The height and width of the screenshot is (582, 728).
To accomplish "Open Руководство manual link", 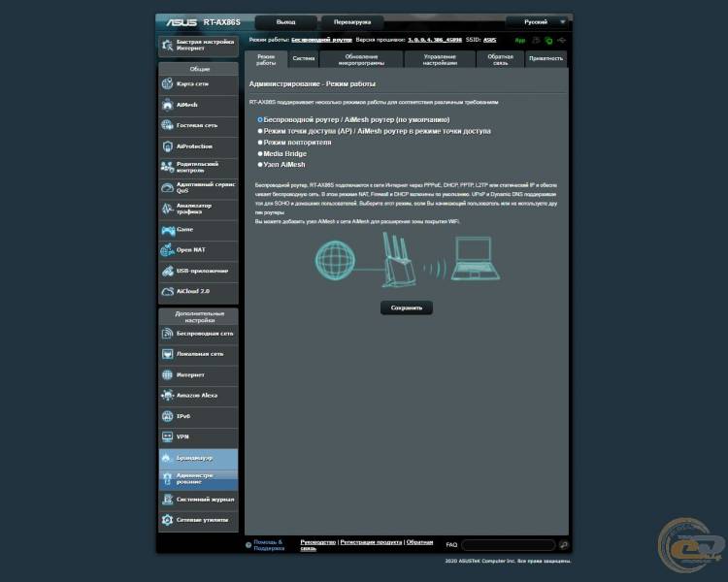I will click(318, 542).
